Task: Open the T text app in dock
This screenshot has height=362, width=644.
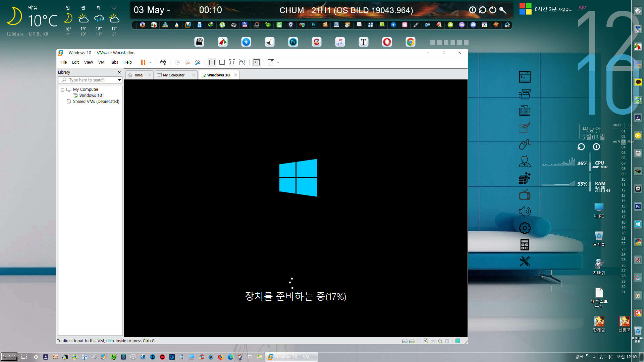Action: coord(363,42)
